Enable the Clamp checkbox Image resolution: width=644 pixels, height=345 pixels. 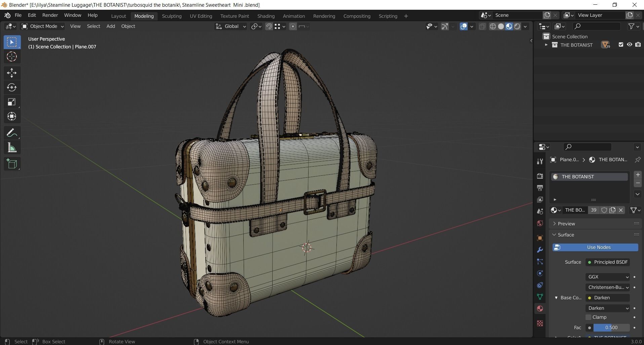click(x=588, y=317)
